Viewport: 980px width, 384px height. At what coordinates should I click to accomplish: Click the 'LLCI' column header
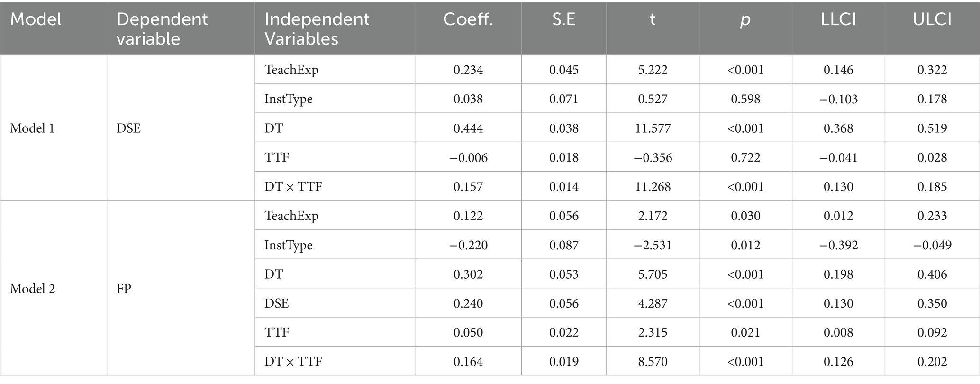click(838, 19)
